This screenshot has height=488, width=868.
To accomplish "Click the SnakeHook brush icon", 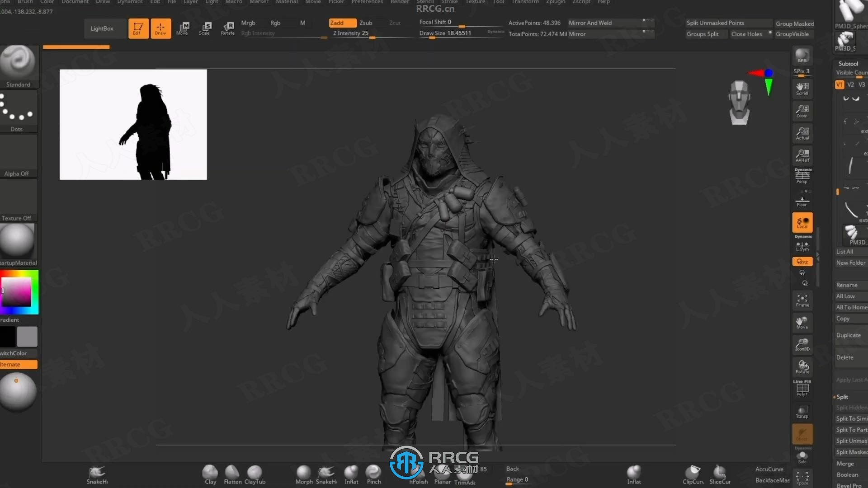I will [97, 473].
